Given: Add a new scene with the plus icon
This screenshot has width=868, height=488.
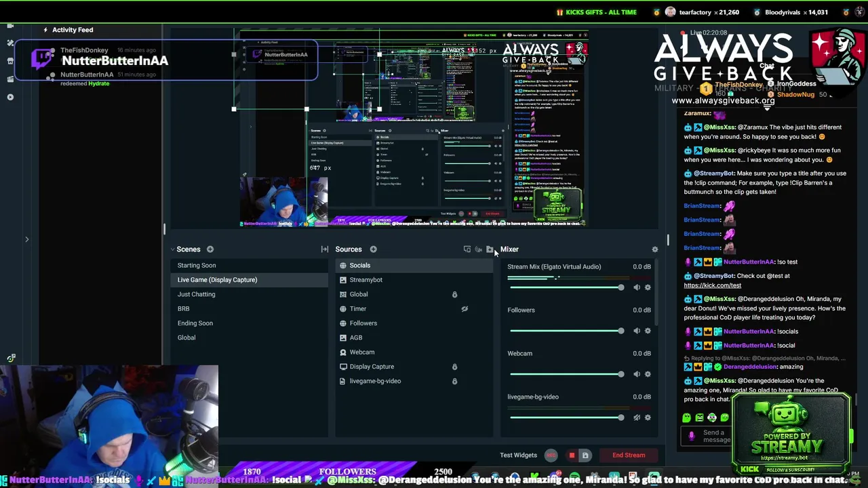Looking at the screenshot, I should 210,249.
